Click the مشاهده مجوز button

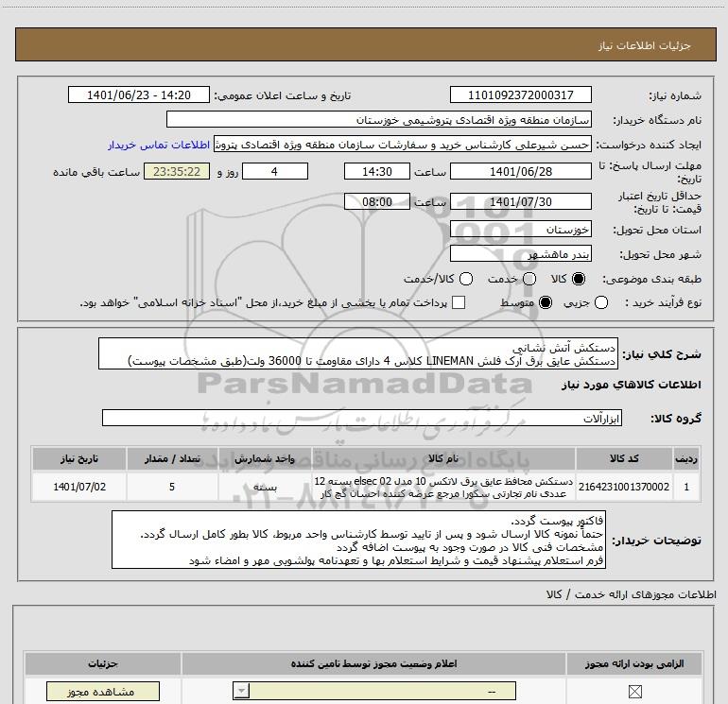click(x=103, y=692)
